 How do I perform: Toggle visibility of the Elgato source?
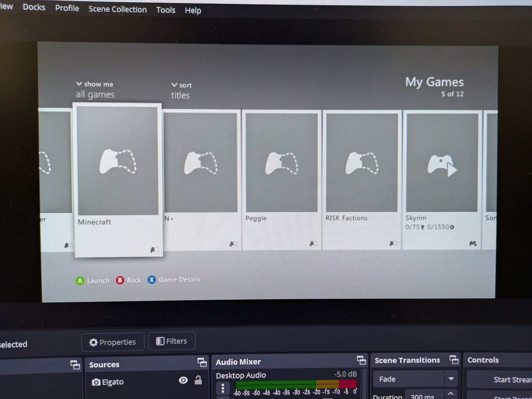(183, 380)
